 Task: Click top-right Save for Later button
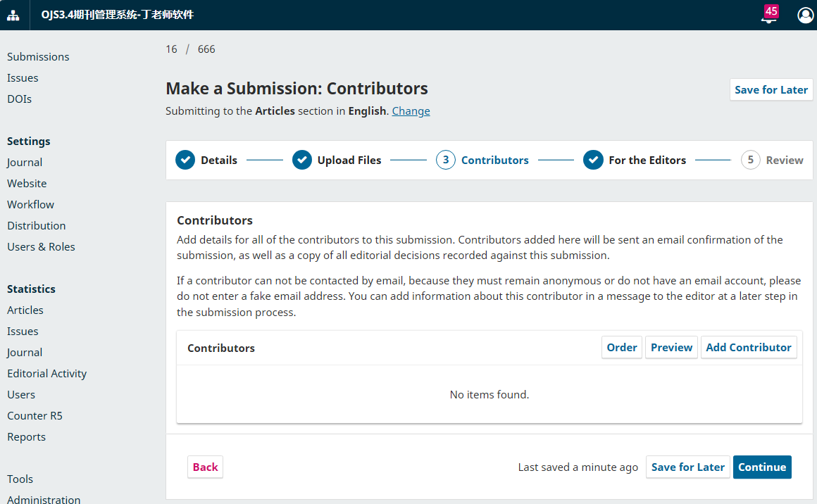pyautogui.click(x=771, y=89)
